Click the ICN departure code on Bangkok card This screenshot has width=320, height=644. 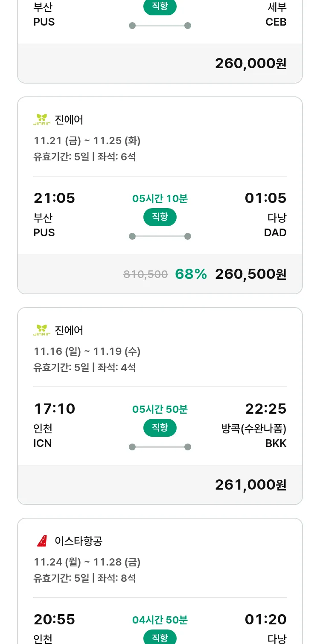coord(43,444)
